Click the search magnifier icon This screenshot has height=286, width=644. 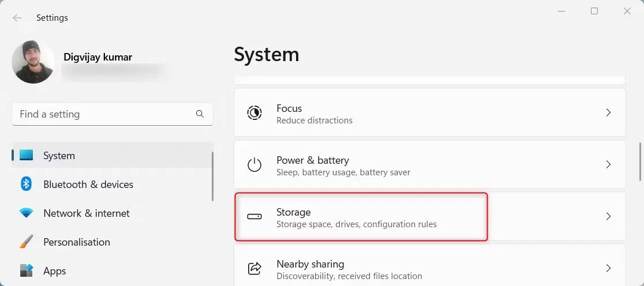pos(200,114)
